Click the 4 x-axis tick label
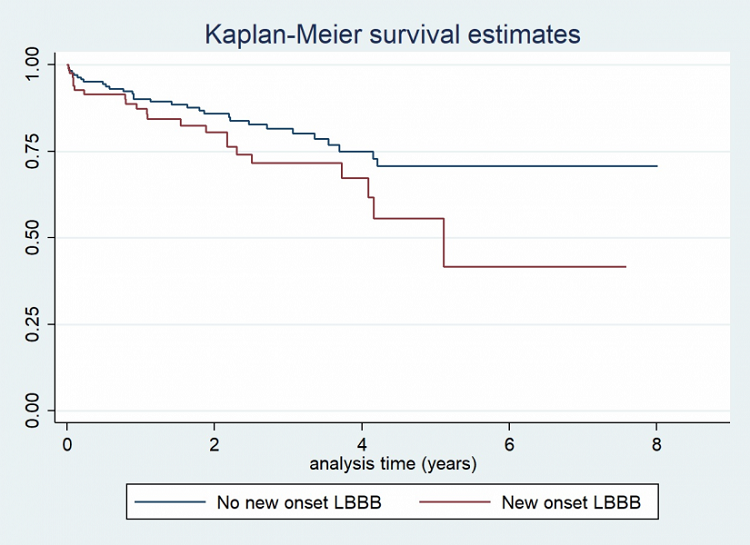Viewport: 750px width, 545px height. 362,444
